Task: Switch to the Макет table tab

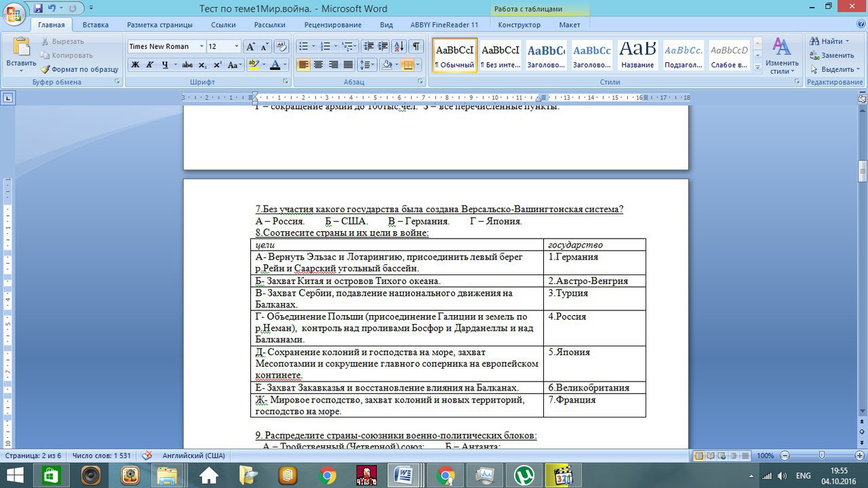Action: click(570, 25)
